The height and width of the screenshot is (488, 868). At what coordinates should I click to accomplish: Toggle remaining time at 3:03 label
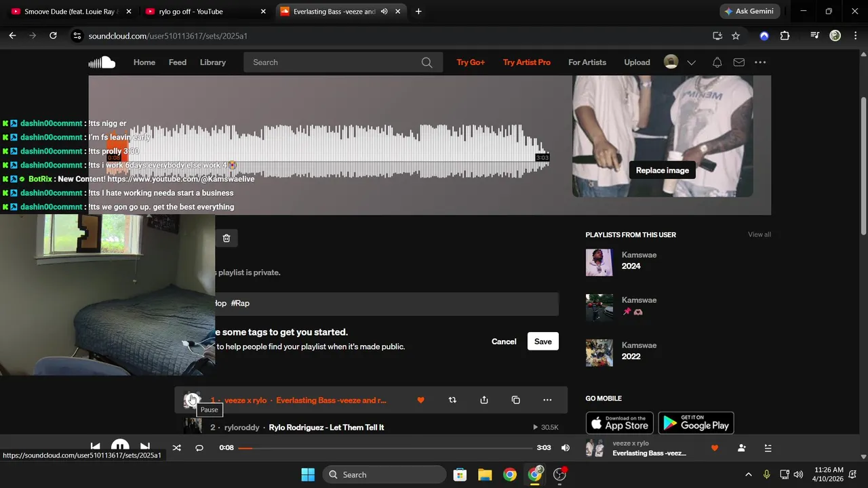click(x=544, y=448)
